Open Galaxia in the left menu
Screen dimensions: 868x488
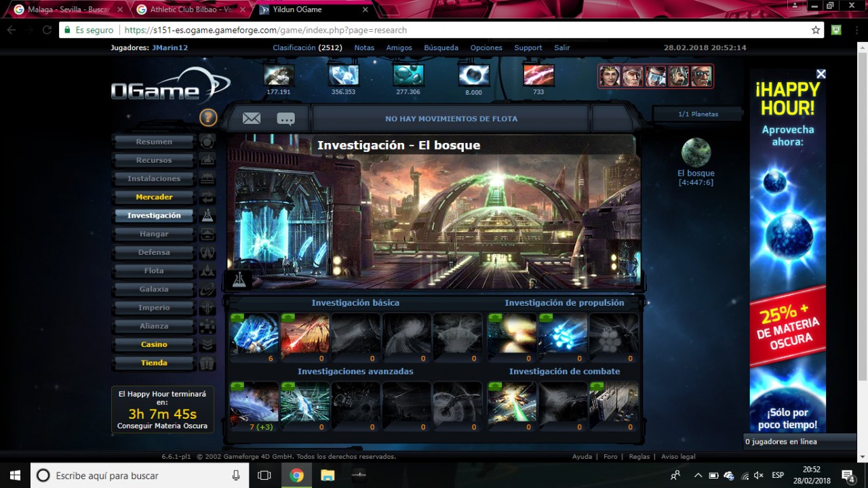(154, 289)
